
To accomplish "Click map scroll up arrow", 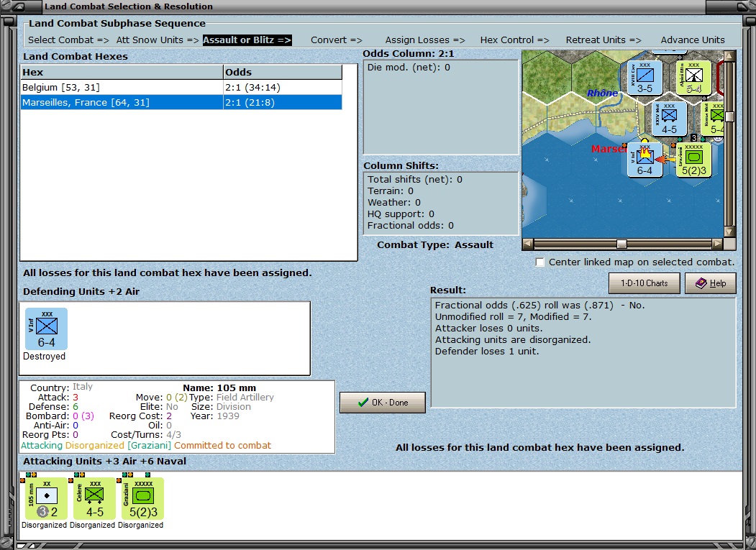I will tap(729, 56).
